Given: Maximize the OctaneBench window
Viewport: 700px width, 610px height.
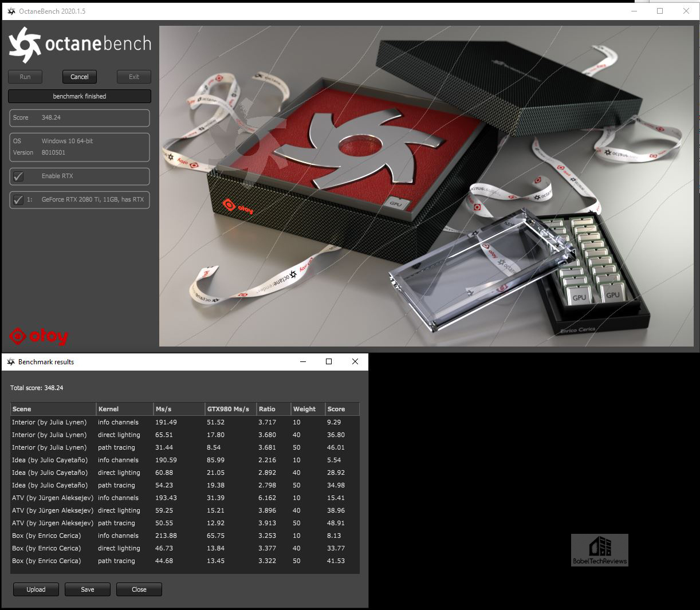Looking at the screenshot, I should pyautogui.click(x=660, y=11).
